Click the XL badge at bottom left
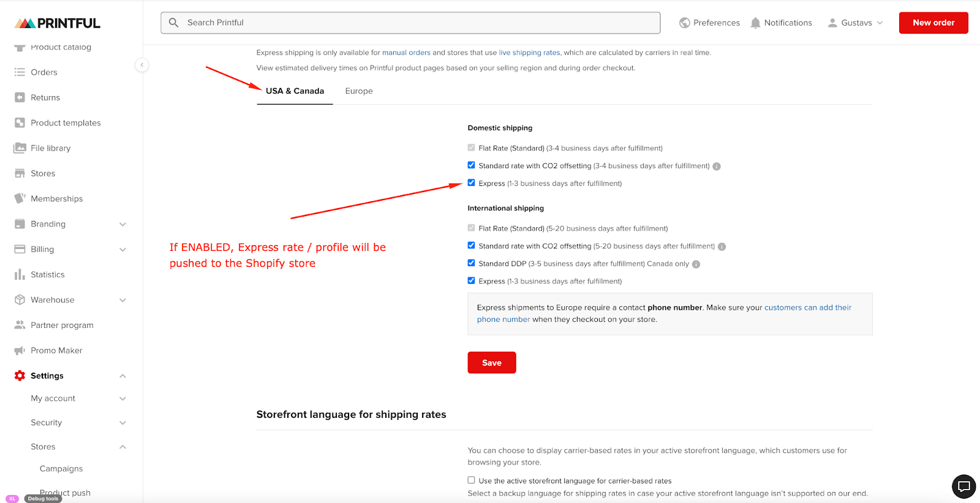Viewport: 980px width, 503px height. (12, 499)
